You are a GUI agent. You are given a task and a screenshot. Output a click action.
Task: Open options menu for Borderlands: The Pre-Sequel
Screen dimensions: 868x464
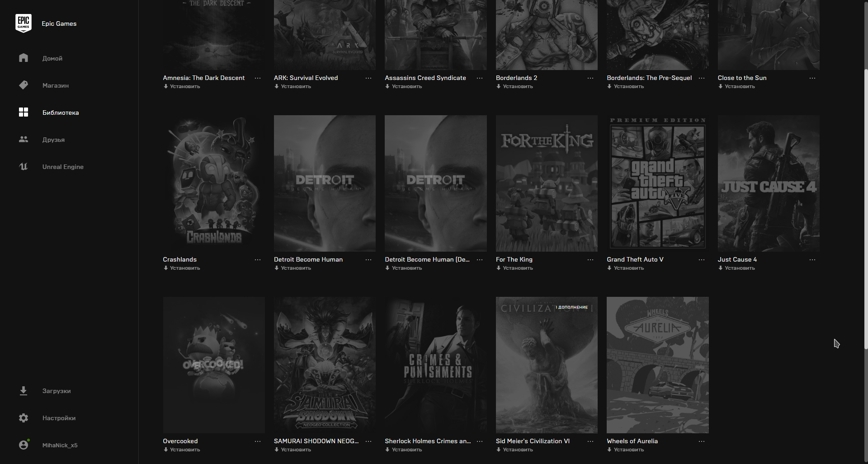[x=702, y=78]
